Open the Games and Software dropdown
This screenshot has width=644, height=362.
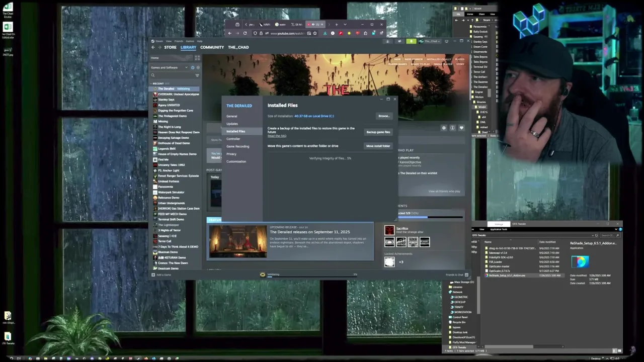click(x=169, y=67)
